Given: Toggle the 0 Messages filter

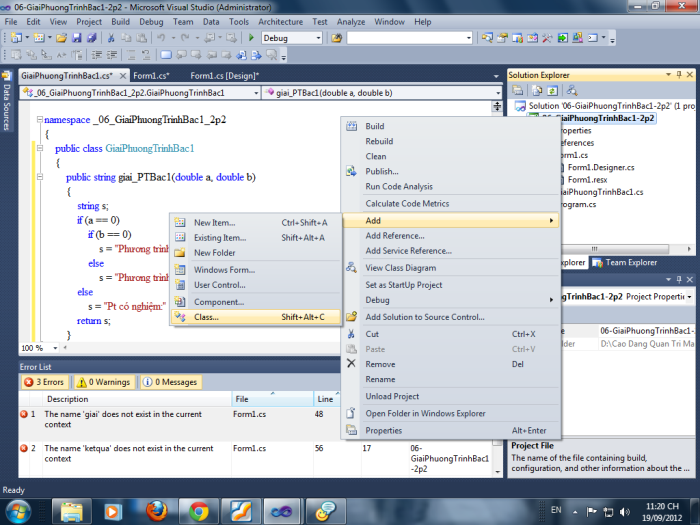Looking at the screenshot, I should tap(170, 382).
